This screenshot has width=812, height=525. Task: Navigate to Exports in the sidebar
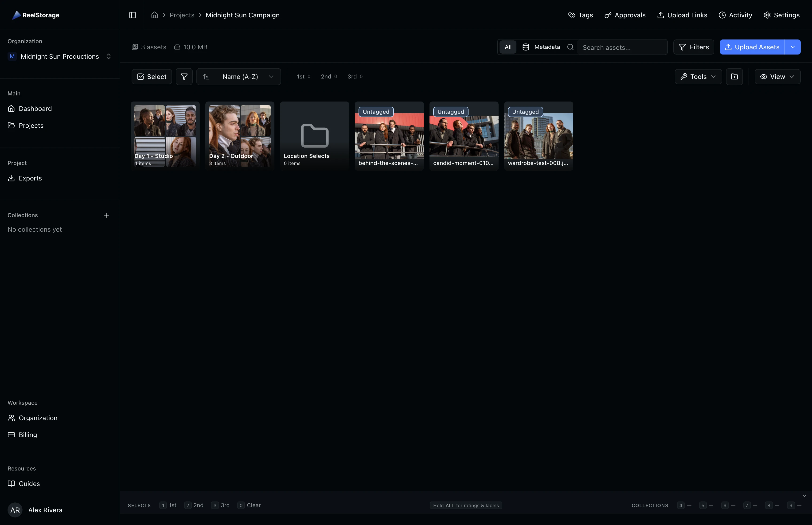pos(30,178)
